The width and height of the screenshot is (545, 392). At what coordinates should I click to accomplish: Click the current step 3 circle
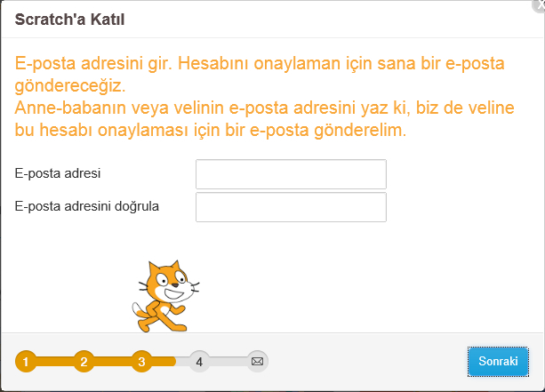pos(141,362)
